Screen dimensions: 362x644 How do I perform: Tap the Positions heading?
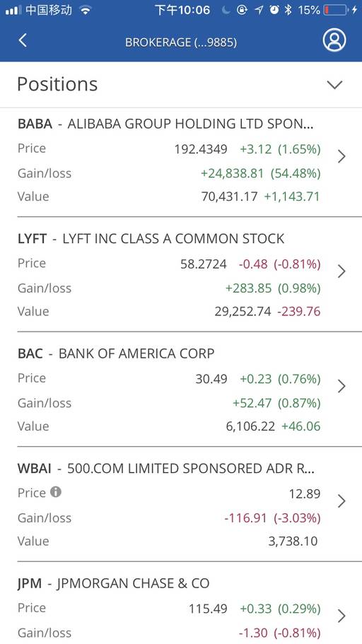coord(57,84)
